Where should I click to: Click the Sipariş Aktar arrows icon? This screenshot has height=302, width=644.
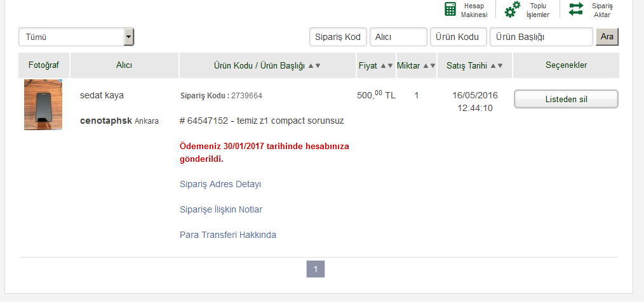point(576,9)
